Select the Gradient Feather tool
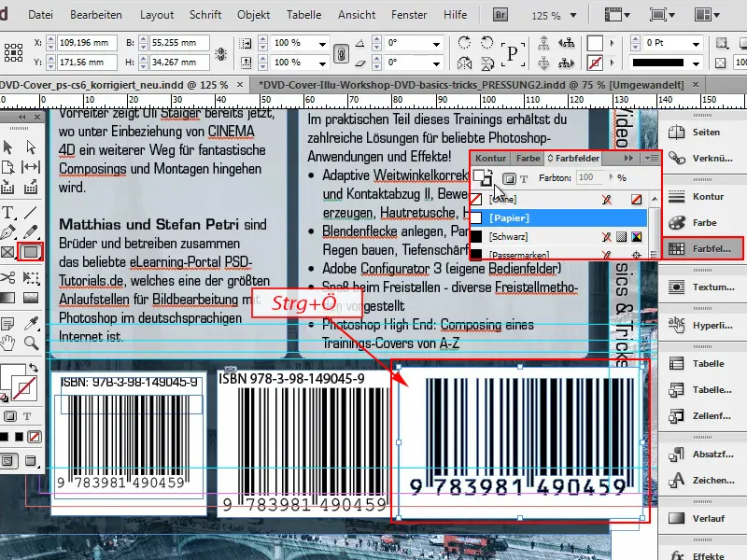 click(x=31, y=298)
